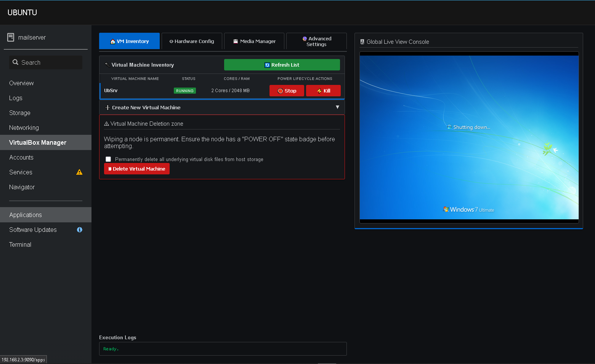Click the plus icon beside Create New Virtual Machine
595x364 pixels.
click(x=107, y=108)
